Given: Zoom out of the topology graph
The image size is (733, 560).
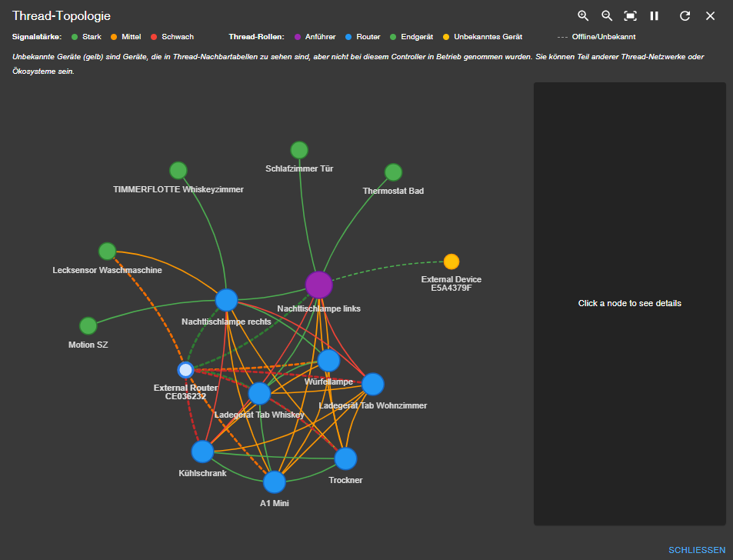Looking at the screenshot, I should tap(607, 16).
